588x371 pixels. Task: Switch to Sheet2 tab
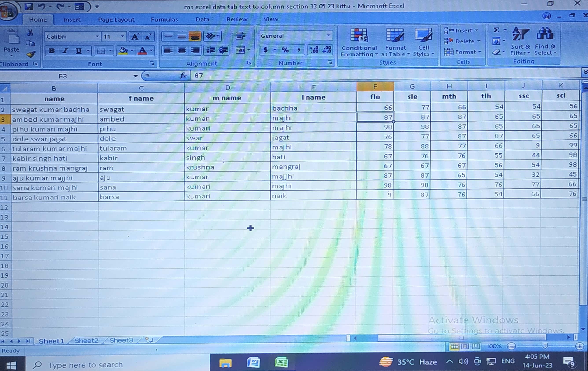pos(86,340)
